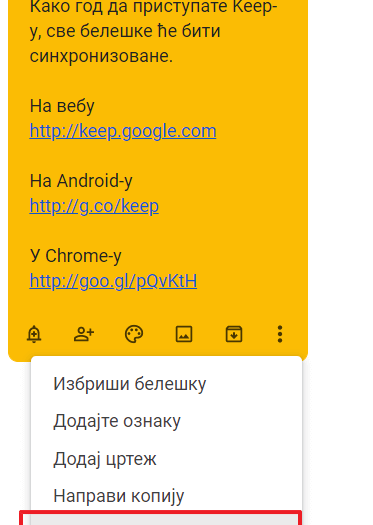Viewport: 373px width, 525px height.
Task: Click the "На вебу" text line
Action: pyautogui.click(x=62, y=106)
